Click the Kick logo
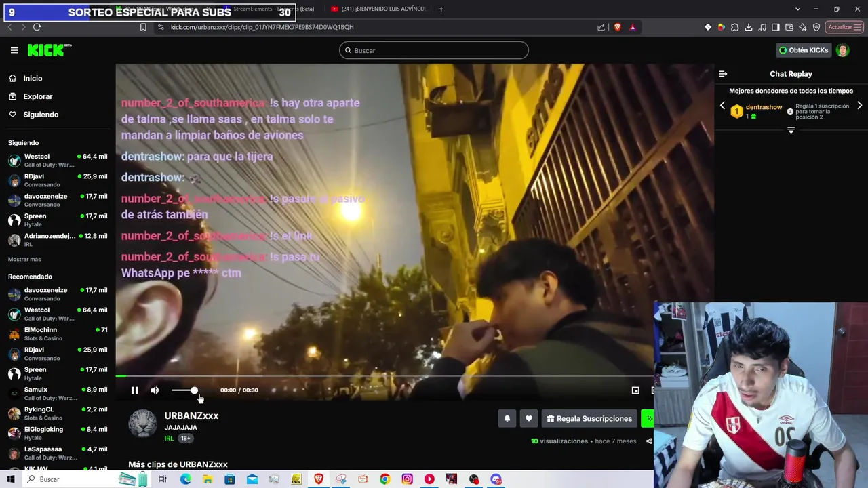 coord(49,50)
